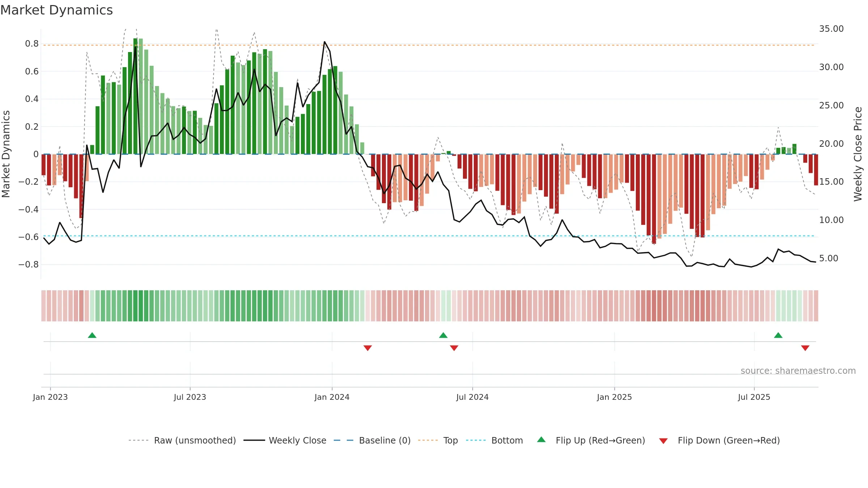This screenshot has height=488, width=868.
Task: Click the Top legend entry
Action: pos(438,440)
